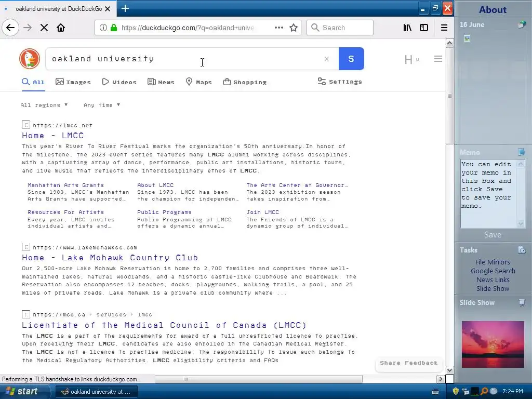This screenshot has height=399, width=532.
Task: Save the memo
Action: pyautogui.click(x=493, y=235)
